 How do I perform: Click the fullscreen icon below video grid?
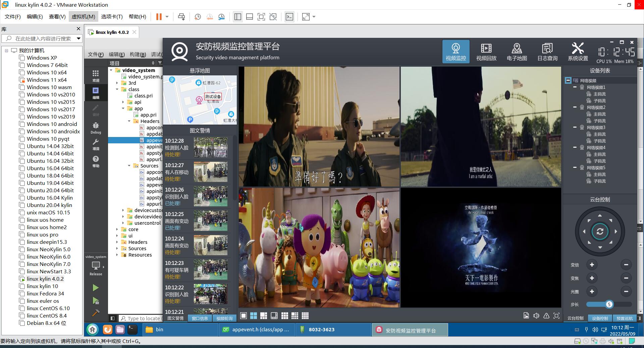point(556,316)
